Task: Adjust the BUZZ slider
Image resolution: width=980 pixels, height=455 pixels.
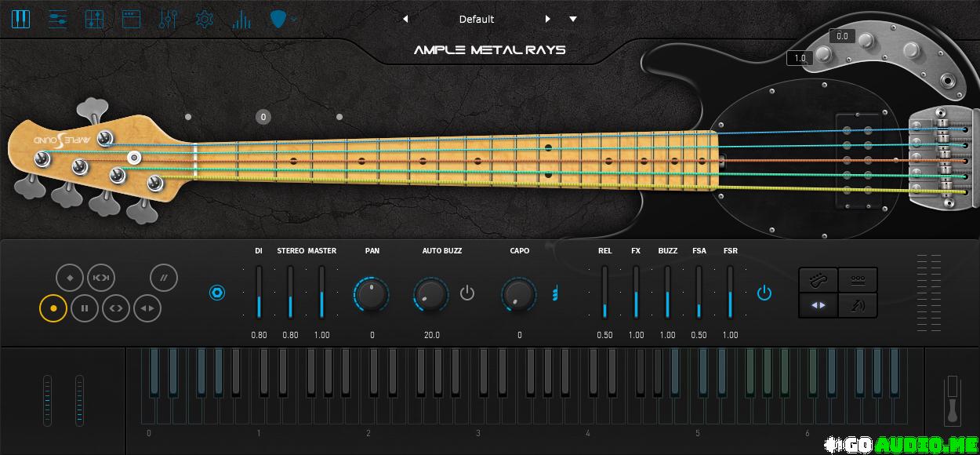Action: coord(667,293)
